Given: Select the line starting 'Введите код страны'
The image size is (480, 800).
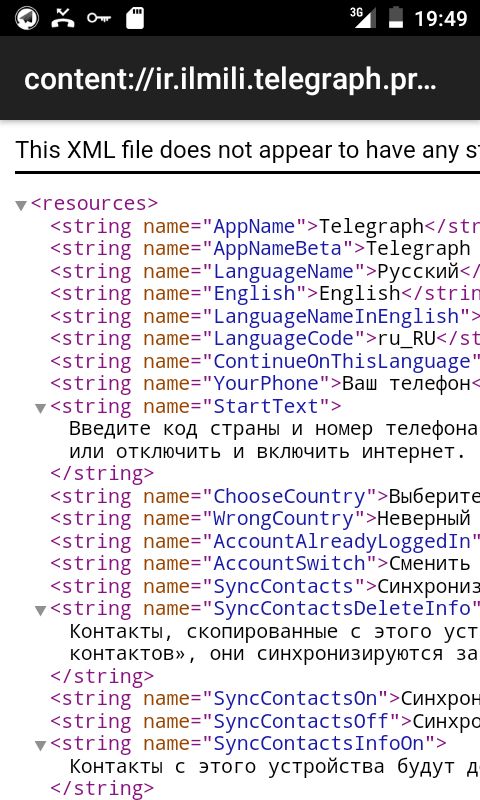Looking at the screenshot, I should (x=274, y=429).
